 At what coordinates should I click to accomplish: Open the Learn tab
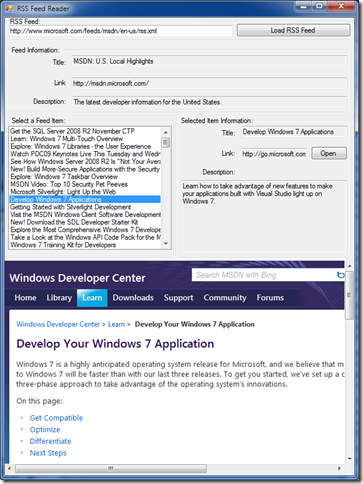(92, 298)
